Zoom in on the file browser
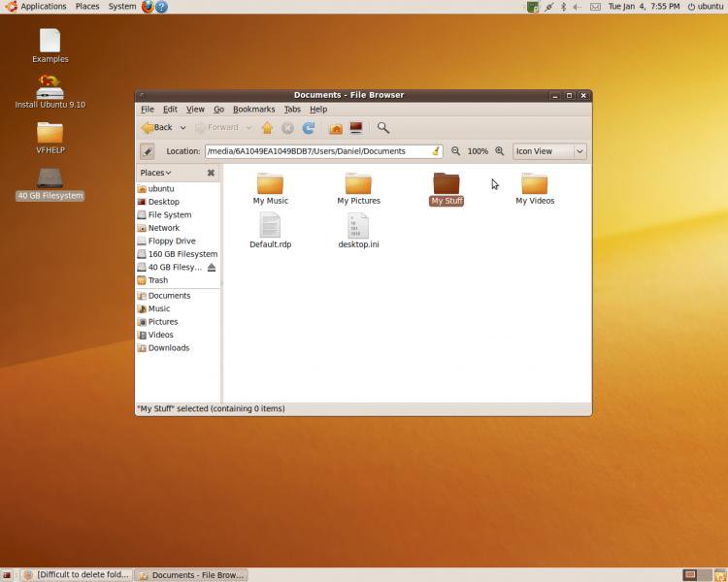This screenshot has height=582, width=728. pyautogui.click(x=500, y=151)
